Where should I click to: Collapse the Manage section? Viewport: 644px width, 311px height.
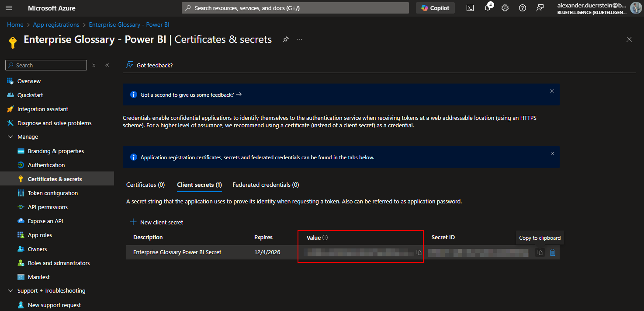(x=10, y=137)
